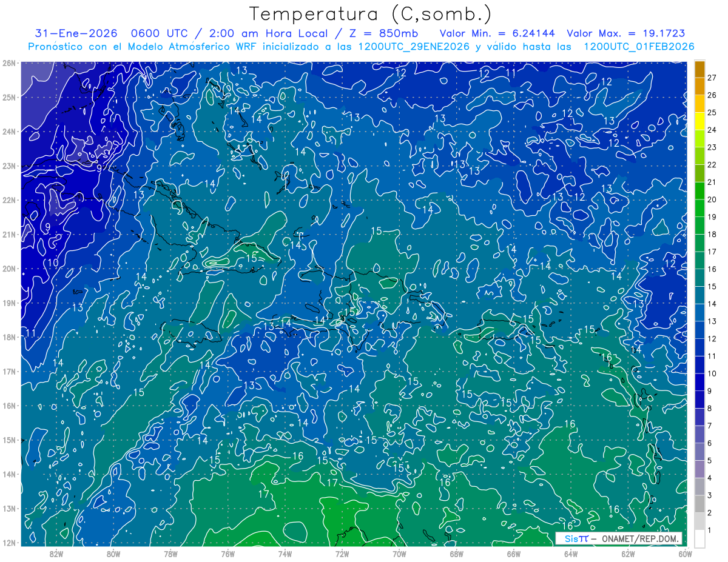This screenshot has height=562, width=728.
Task: Click the '62W' longitude axis label
Action: (628, 554)
